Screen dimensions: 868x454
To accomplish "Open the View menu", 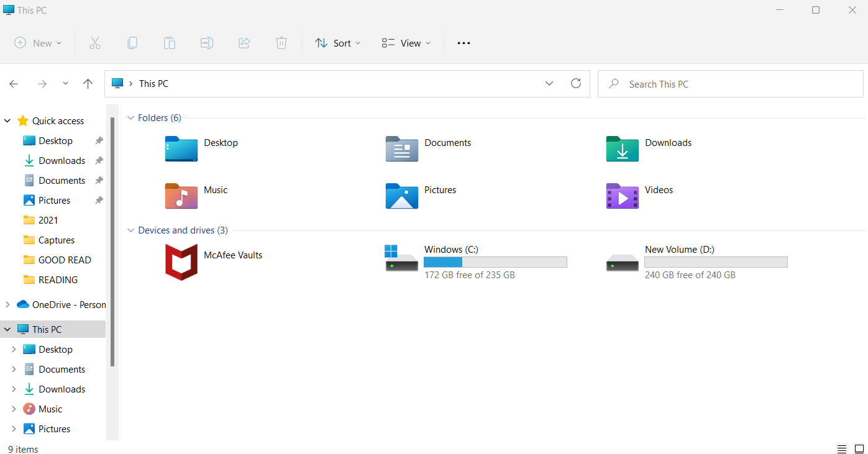I will (406, 43).
